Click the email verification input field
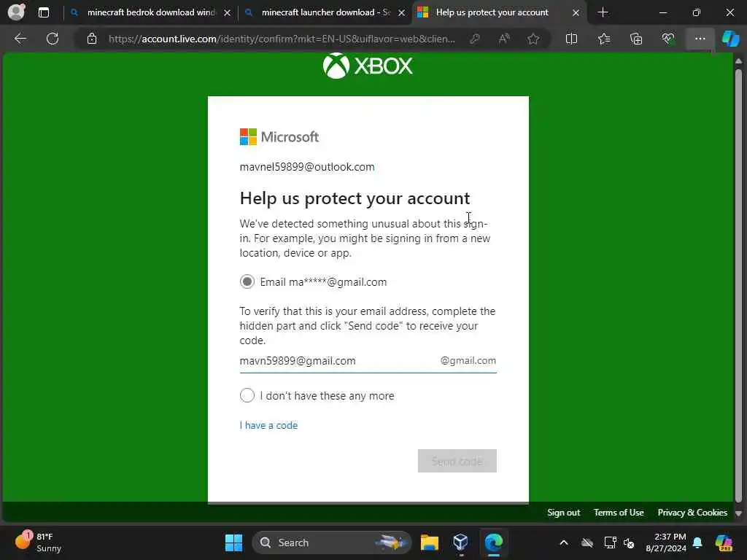The width and height of the screenshot is (747, 560). tap(368, 361)
